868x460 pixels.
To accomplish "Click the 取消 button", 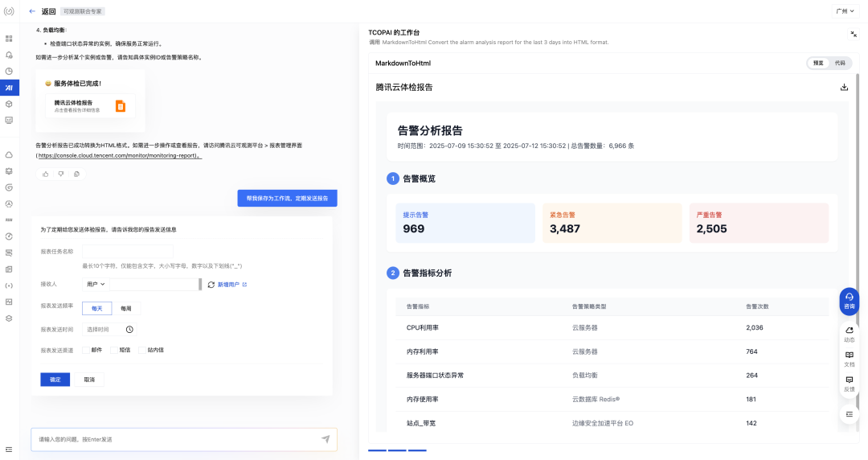I will tap(89, 380).
